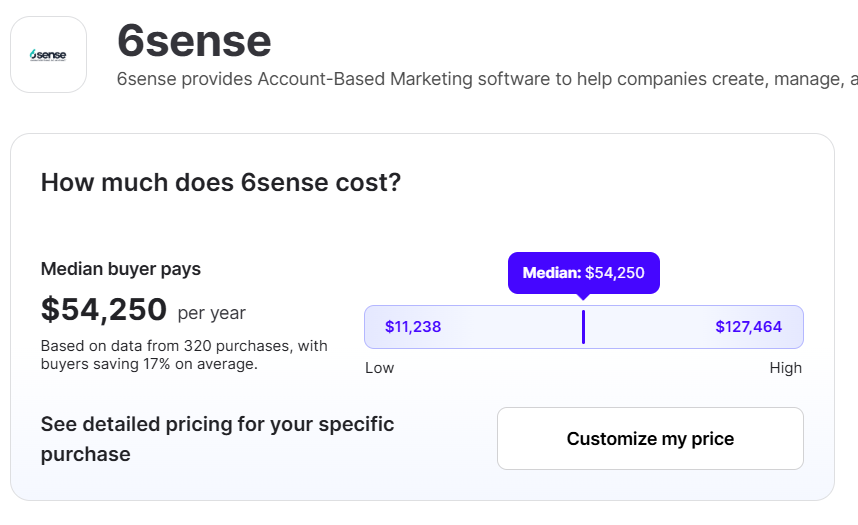Click the price bar between low value and median
This screenshot has width=858, height=525.
tap(510, 327)
